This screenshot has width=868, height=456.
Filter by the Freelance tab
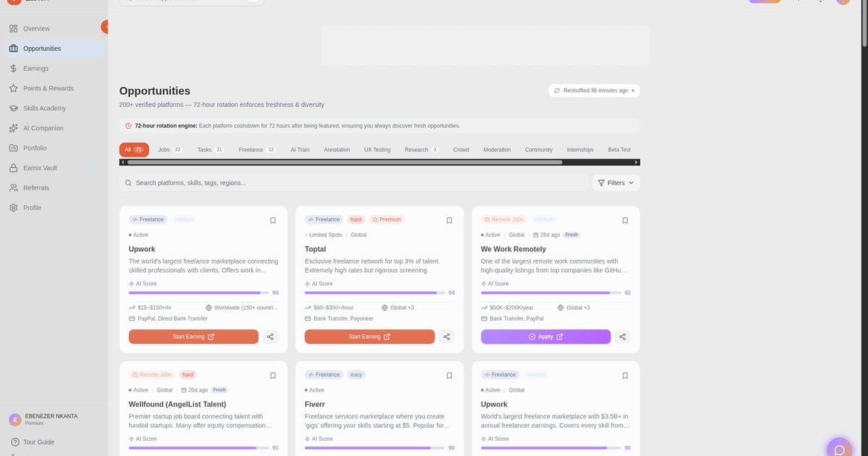257,150
